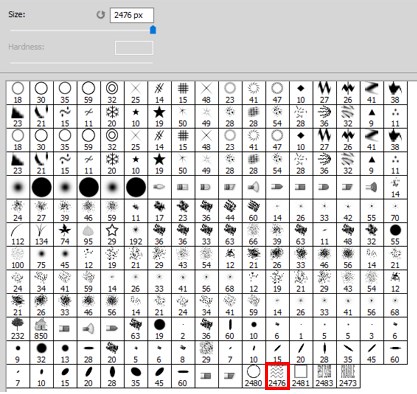
Task: Choose the solid black round brush 55
Action: click(x=395, y=234)
